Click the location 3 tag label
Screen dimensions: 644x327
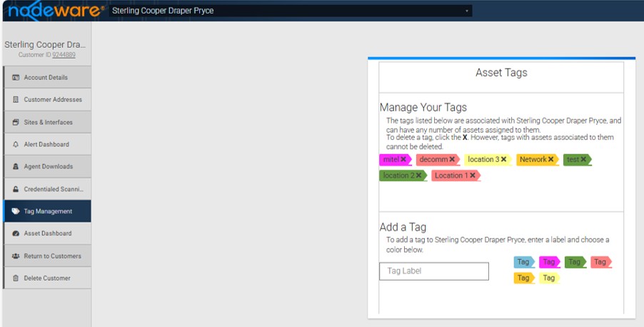483,159
